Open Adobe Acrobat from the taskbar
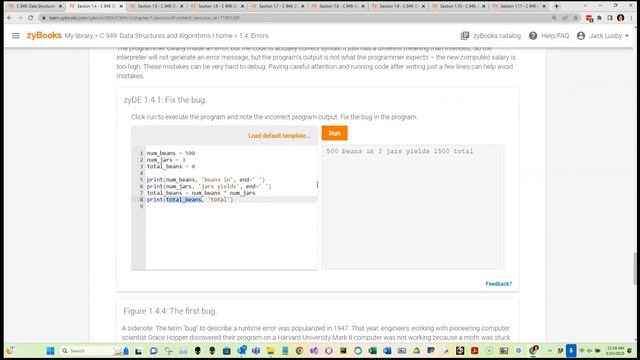The height and width of the screenshot is (360, 640). [x=475, y=351]
